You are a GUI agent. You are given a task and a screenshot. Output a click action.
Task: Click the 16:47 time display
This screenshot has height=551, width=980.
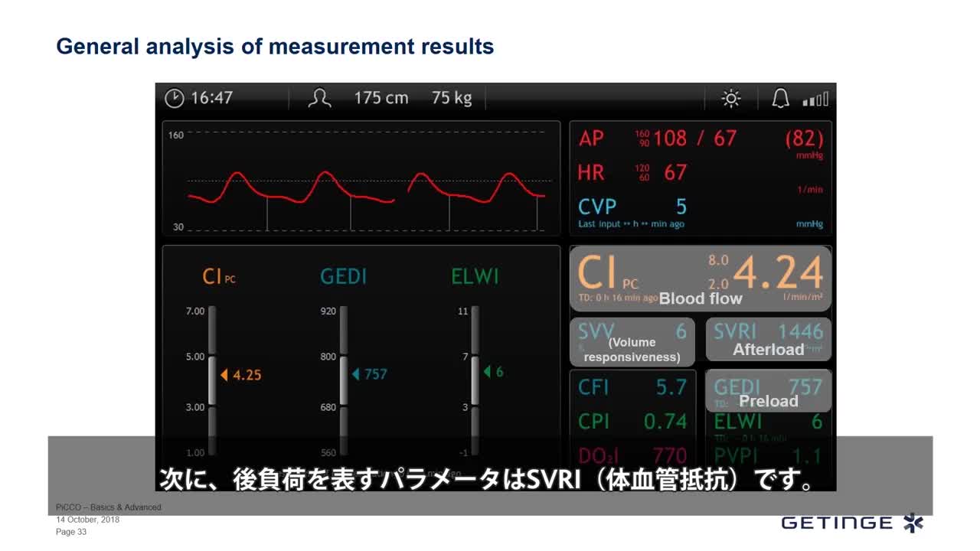pos(211,98)
